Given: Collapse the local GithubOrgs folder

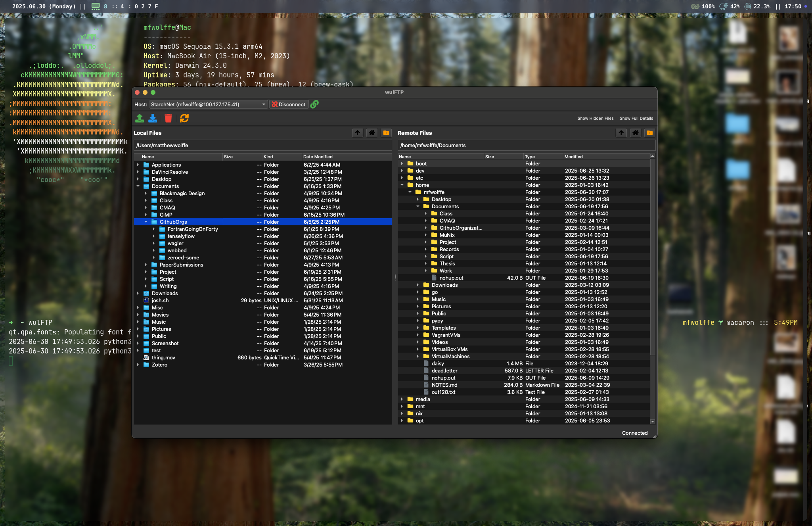Looking at the screenshot, I should click(x=146, y=222).
